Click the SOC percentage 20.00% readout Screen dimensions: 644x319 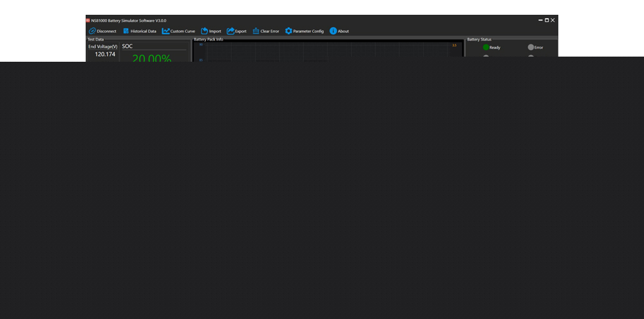tap(151, 59)
